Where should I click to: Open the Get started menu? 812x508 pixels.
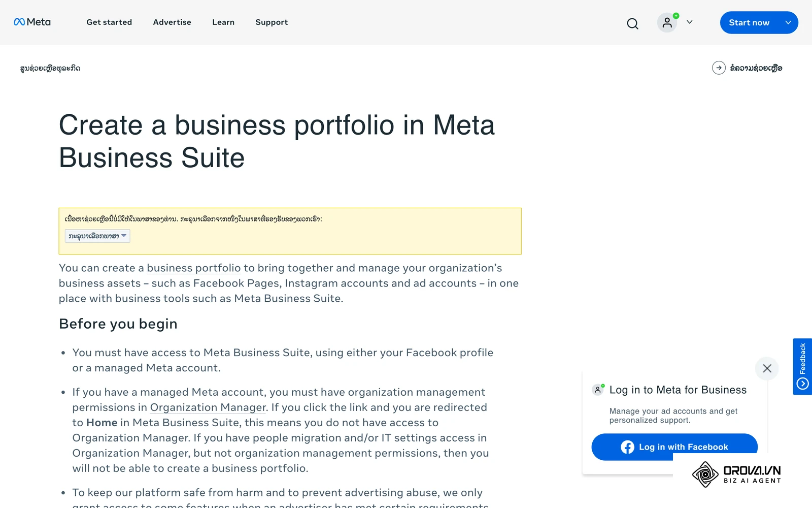(109, 22)
